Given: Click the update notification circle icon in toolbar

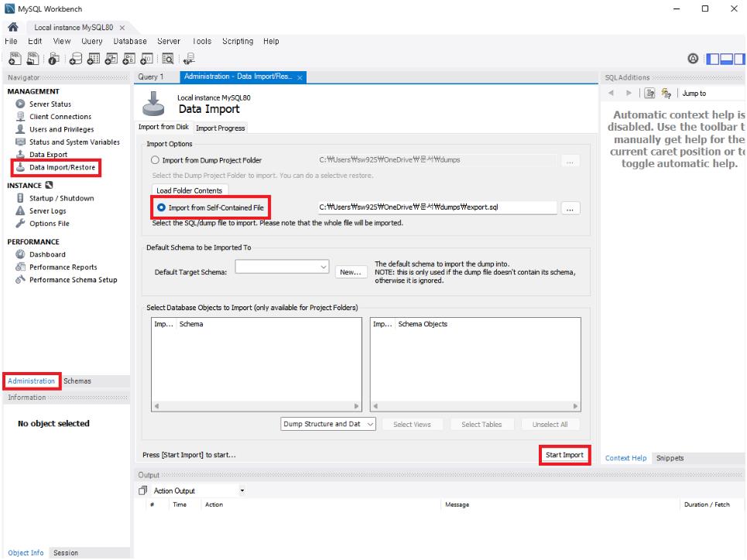Looking at the screenshot, I should coord(693,59).
